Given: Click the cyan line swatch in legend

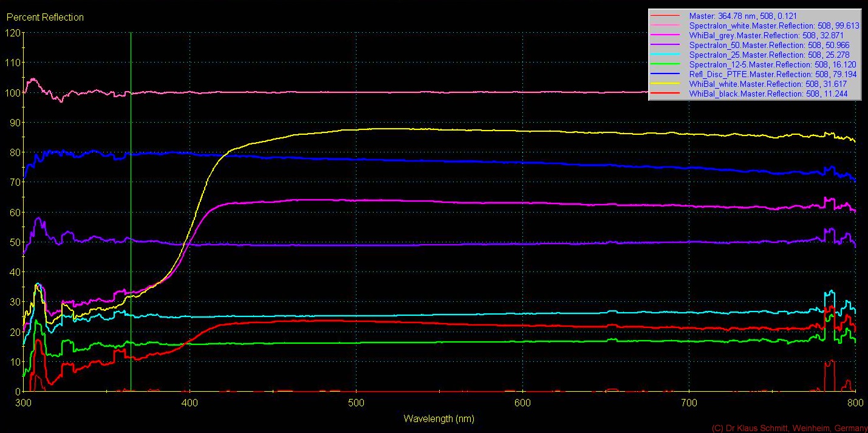Looking at the screenshot, I should tap(667, 55).
